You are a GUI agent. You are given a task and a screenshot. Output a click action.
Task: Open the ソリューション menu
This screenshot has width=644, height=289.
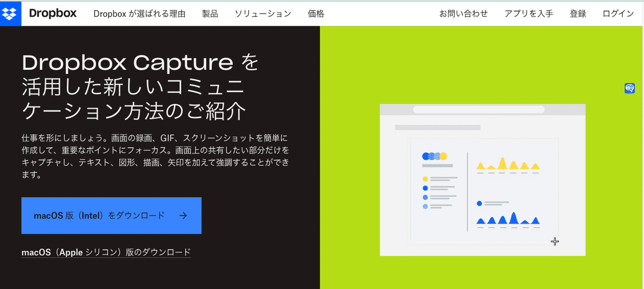[x=263, y=14]
